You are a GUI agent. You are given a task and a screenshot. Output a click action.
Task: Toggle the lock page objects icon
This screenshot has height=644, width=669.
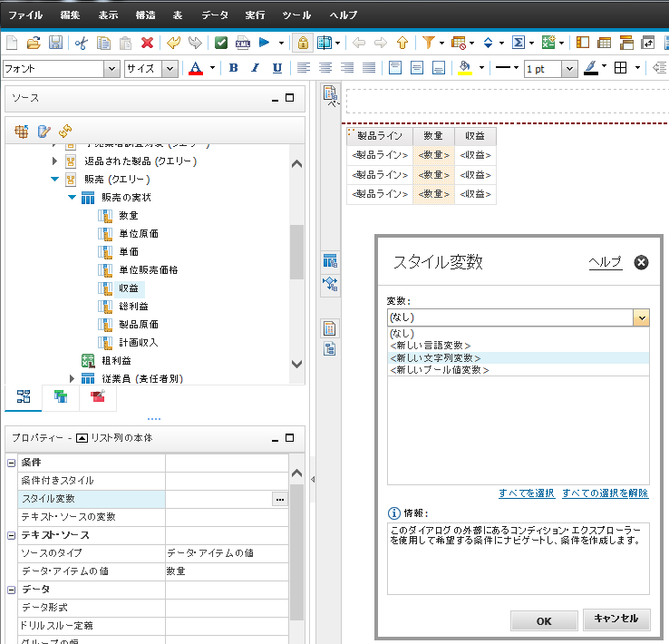pyautogui.click(x=303, y=43)
